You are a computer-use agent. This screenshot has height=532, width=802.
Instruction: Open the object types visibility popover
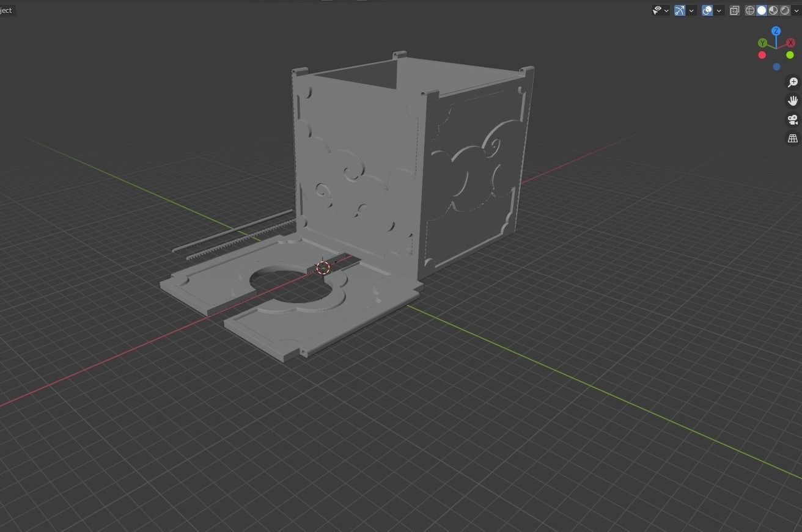coord(660,10)
